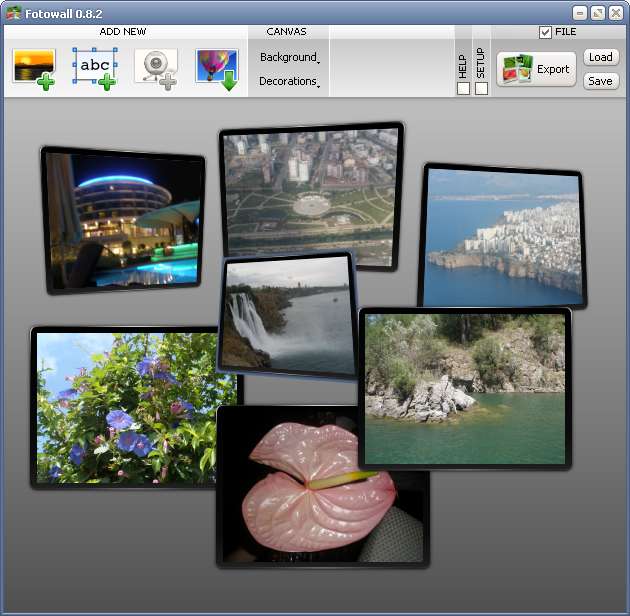Select the ADD NEW section header

point(123,32)
